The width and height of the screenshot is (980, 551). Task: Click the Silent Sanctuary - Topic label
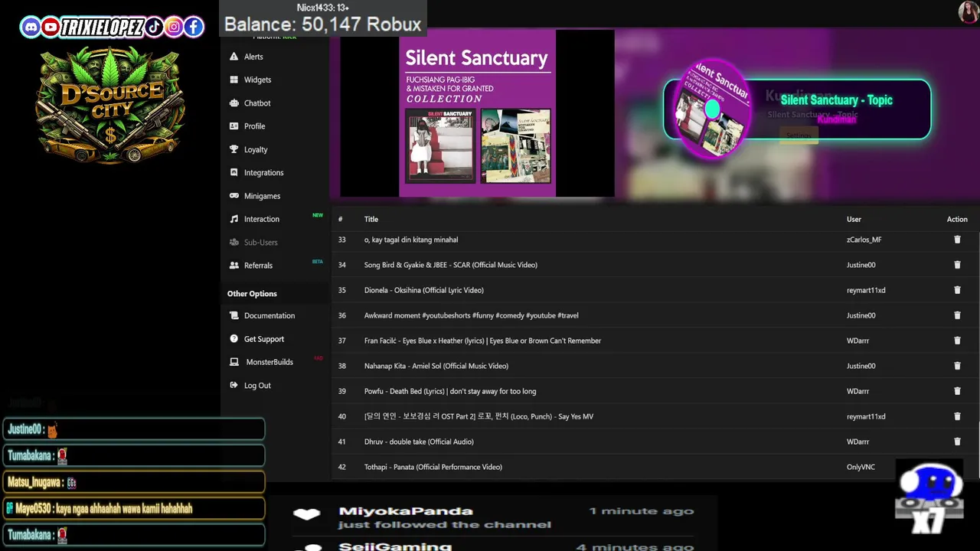pos(836,100)
